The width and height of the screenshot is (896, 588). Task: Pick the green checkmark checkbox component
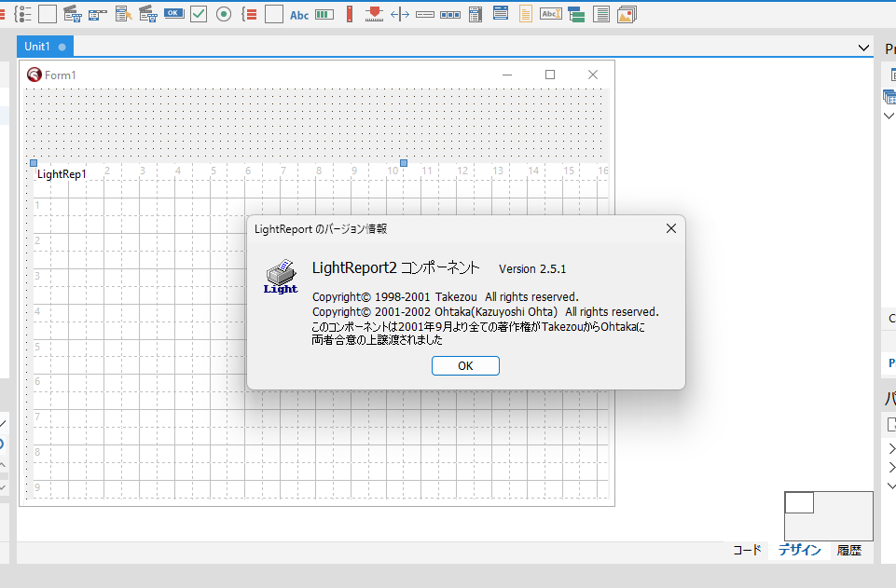tap(199, 14)
